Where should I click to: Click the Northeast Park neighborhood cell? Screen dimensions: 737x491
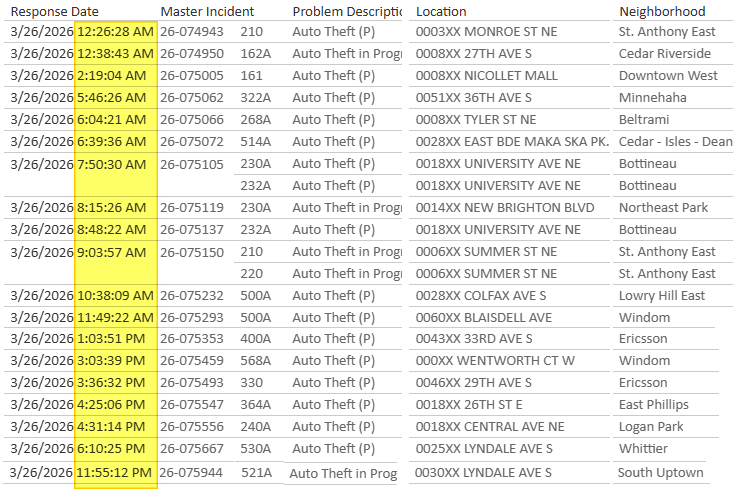(663, 208)
